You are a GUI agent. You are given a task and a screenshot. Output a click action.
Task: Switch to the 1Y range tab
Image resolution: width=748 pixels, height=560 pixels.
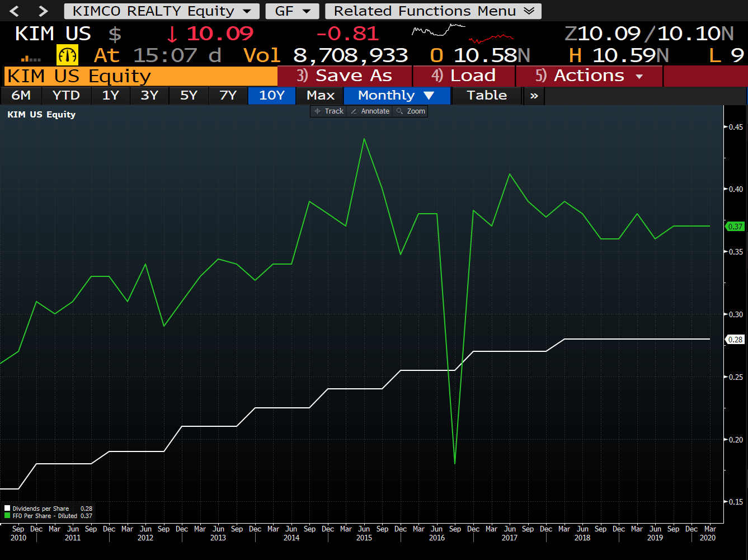coord(111,96)
